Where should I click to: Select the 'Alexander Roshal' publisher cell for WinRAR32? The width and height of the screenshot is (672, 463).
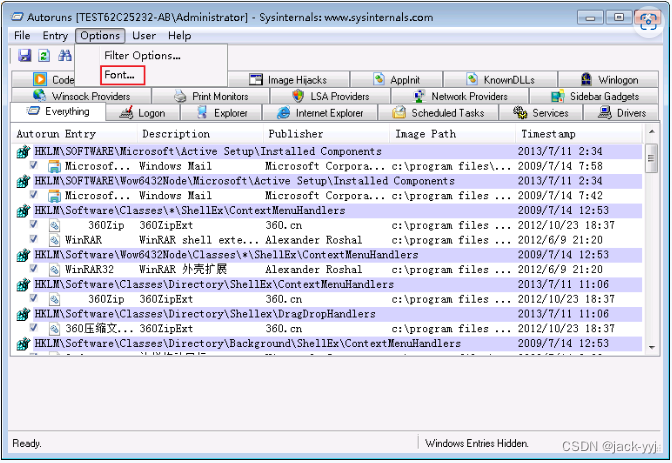pyautogui.click(x=314, y=269)
